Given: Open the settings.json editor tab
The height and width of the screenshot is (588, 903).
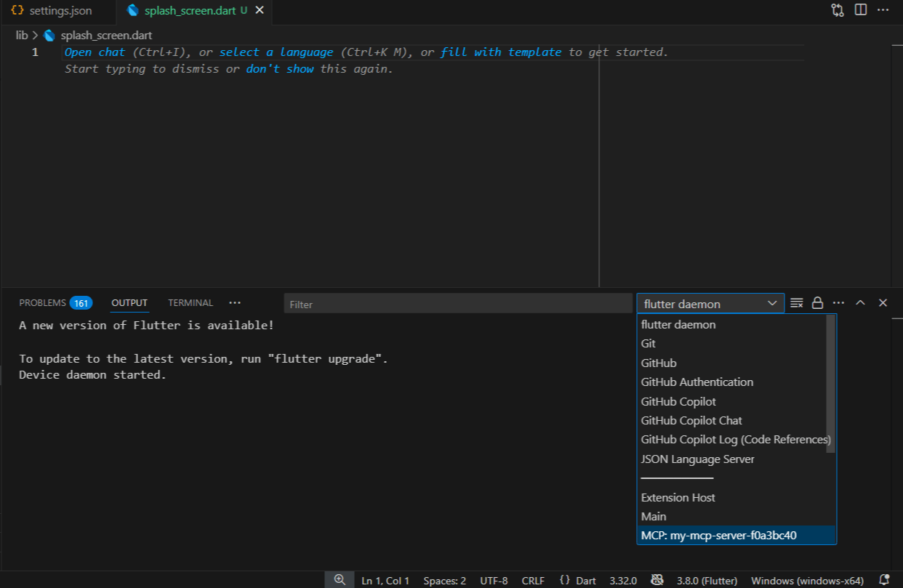Looking at the screenshot, I should pyautogui.click(x=51, y=11).
